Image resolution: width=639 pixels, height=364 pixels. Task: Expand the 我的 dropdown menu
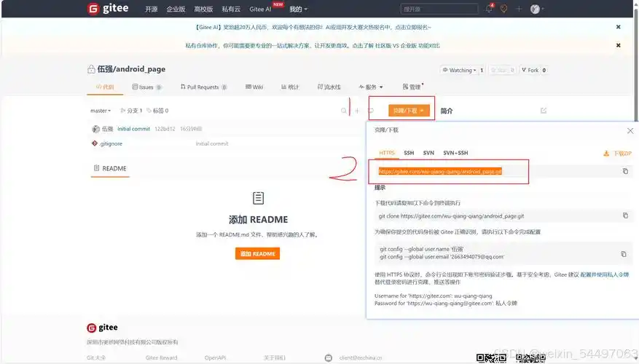pos(298,9)
